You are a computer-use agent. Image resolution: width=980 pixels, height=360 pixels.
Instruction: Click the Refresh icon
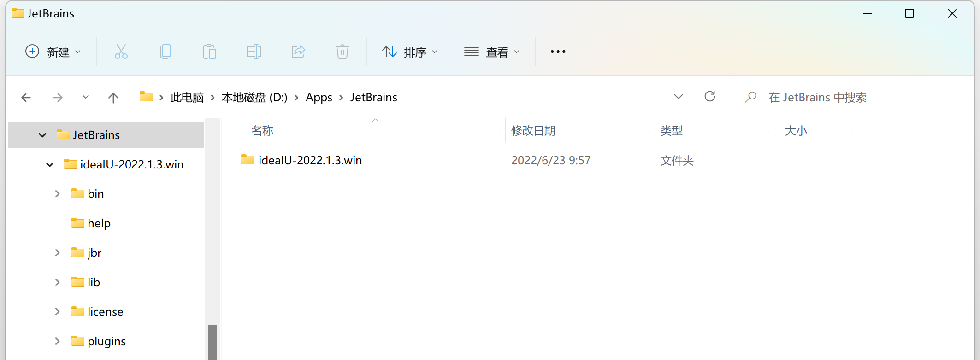710,96
